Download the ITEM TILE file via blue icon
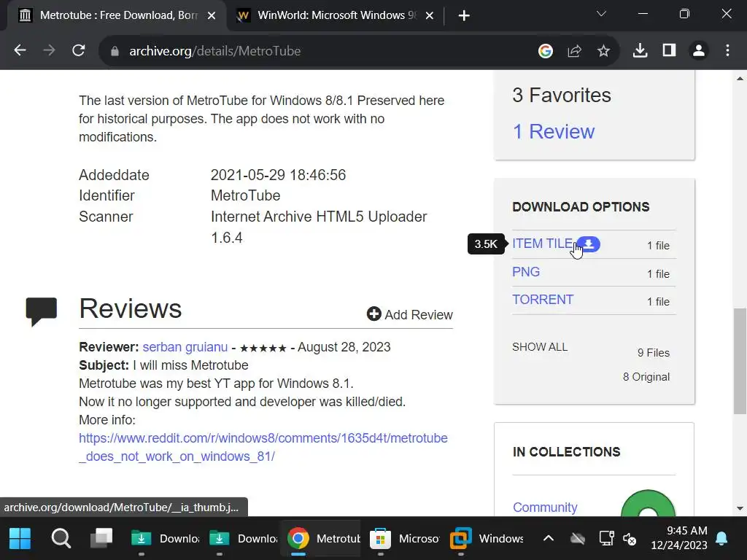Screen dimensions: 747x560 click(x=589, y=244)
